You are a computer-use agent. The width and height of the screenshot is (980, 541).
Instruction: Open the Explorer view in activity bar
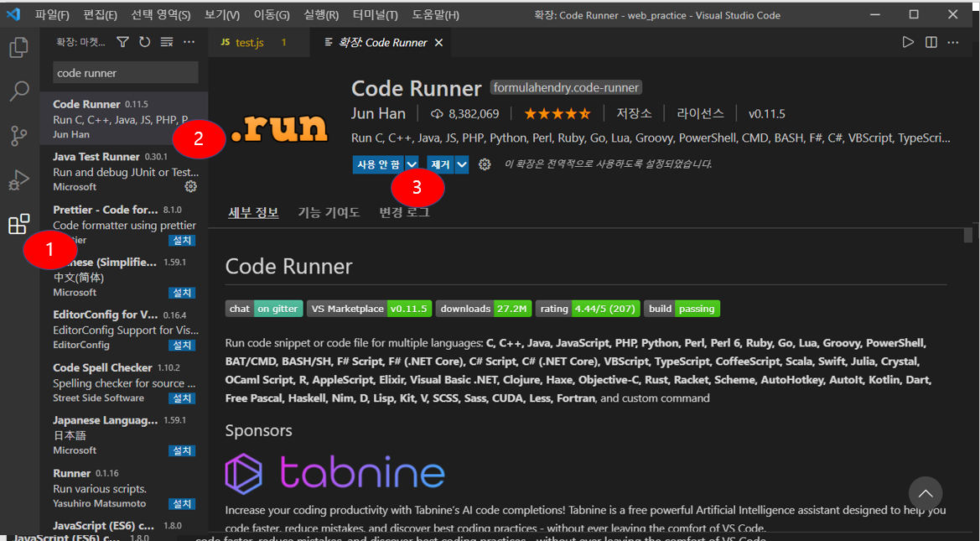coord(19,48)
